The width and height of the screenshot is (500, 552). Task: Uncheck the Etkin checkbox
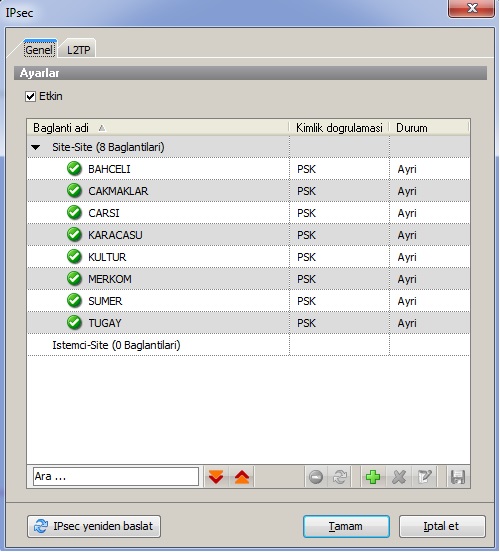pos(31,96)
